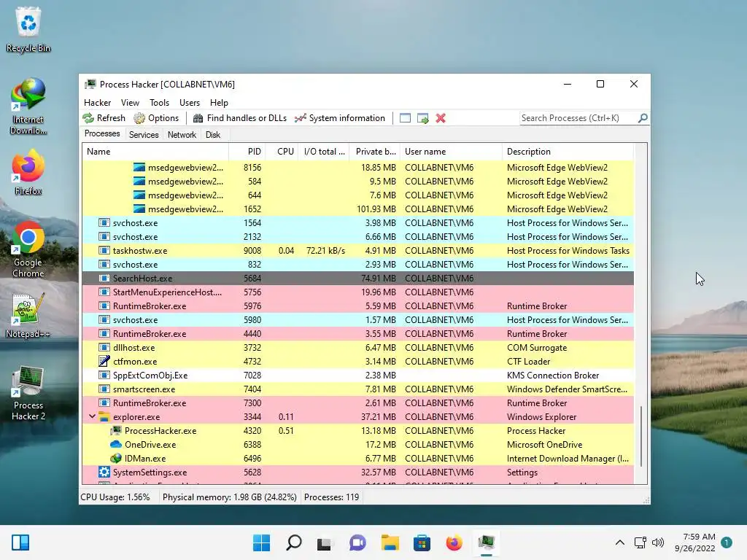Select the taskhostw.exe row
747x560 pixels.
[357, 251]
